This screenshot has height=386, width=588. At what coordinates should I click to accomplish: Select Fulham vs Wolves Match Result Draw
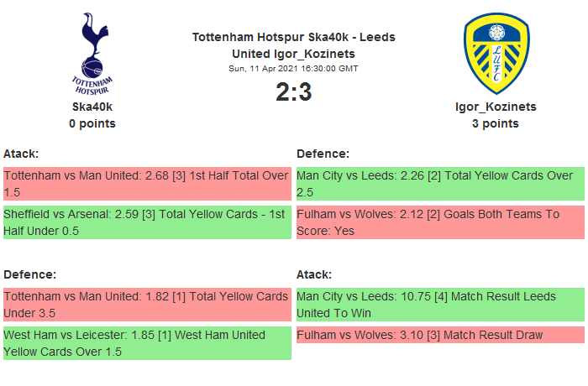[x=440, y=335]
